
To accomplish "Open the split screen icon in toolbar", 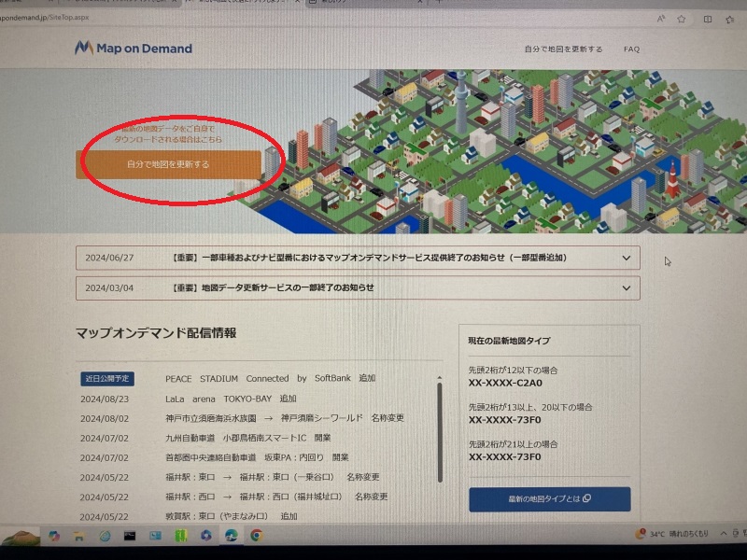I will click(x=708, y=19).
